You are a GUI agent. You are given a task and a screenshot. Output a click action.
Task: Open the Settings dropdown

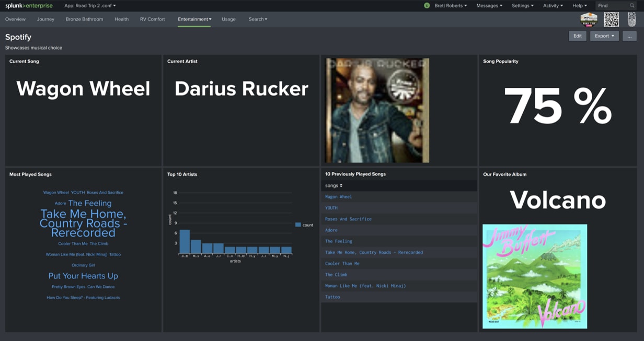523,6
